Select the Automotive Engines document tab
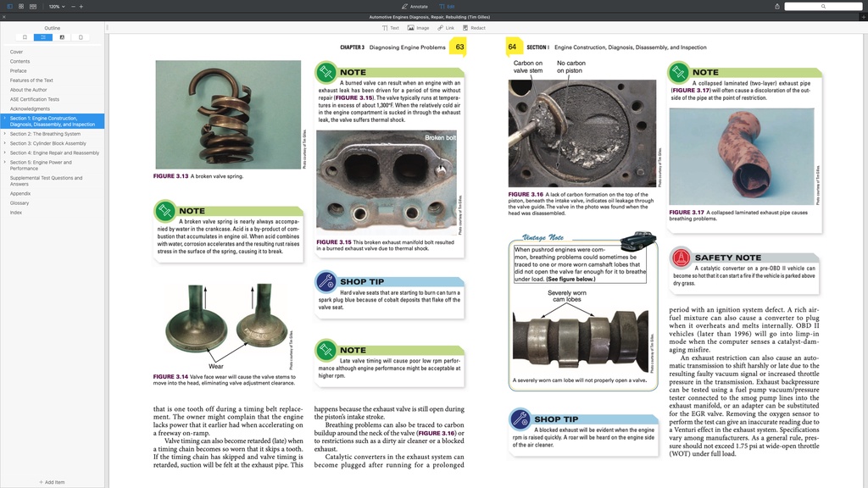 [434, 16]
